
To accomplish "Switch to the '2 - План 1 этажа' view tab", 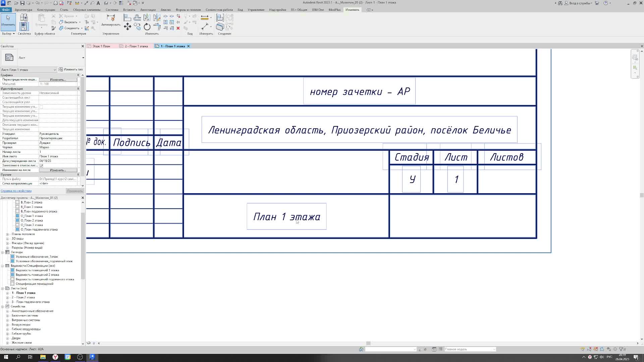I will 136,46.
